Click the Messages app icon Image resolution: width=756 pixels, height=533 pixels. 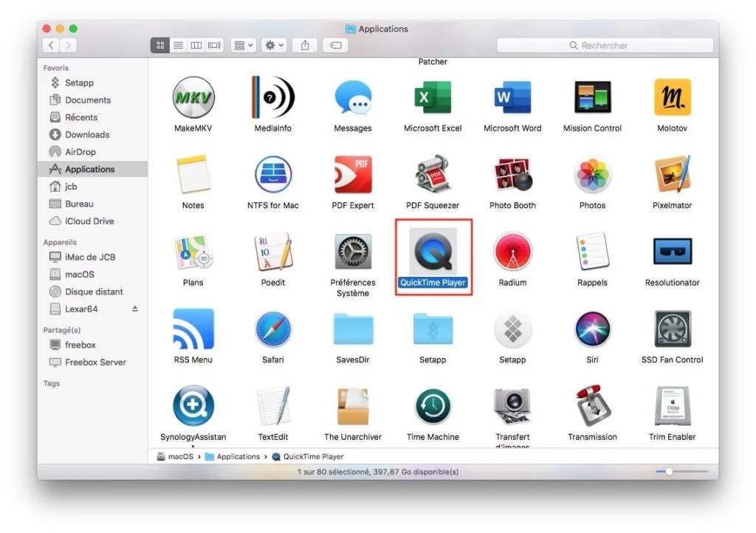coord(353,97)
